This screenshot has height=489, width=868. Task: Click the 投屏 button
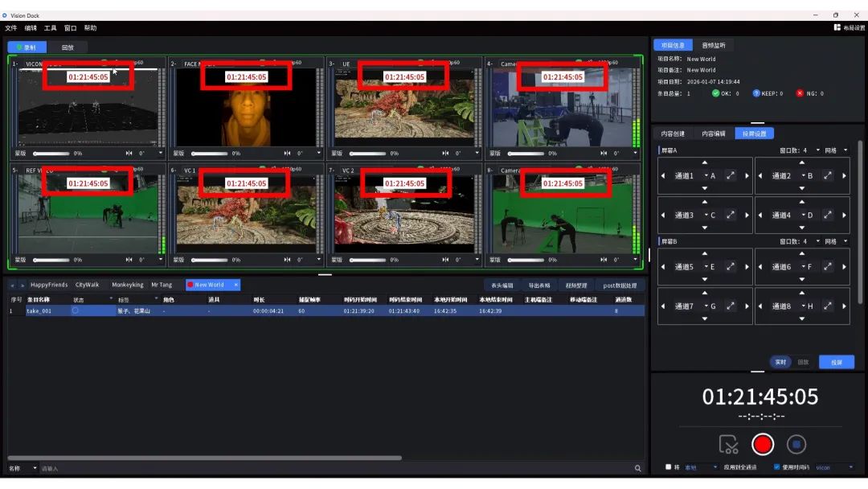[837, 362]
